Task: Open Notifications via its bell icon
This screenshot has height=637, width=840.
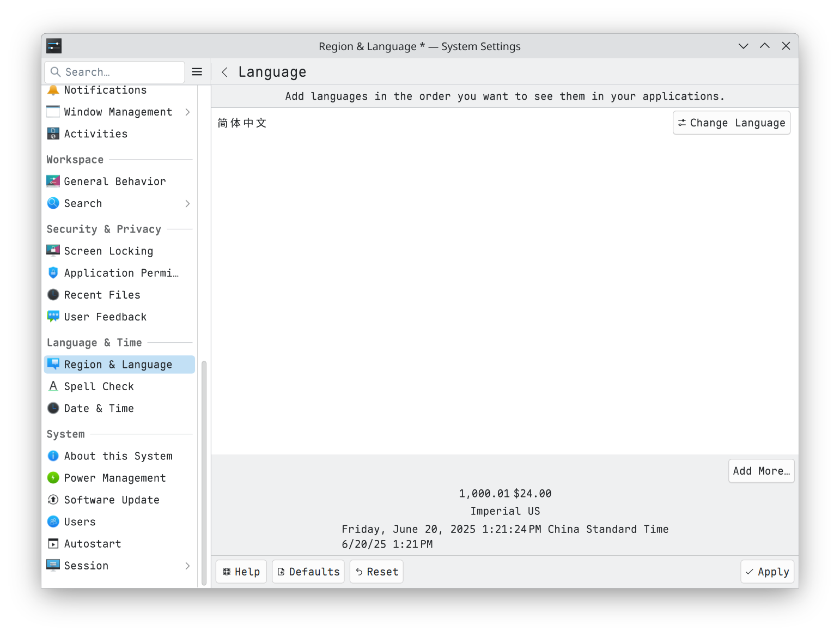Action: click(x=53, y=90)
